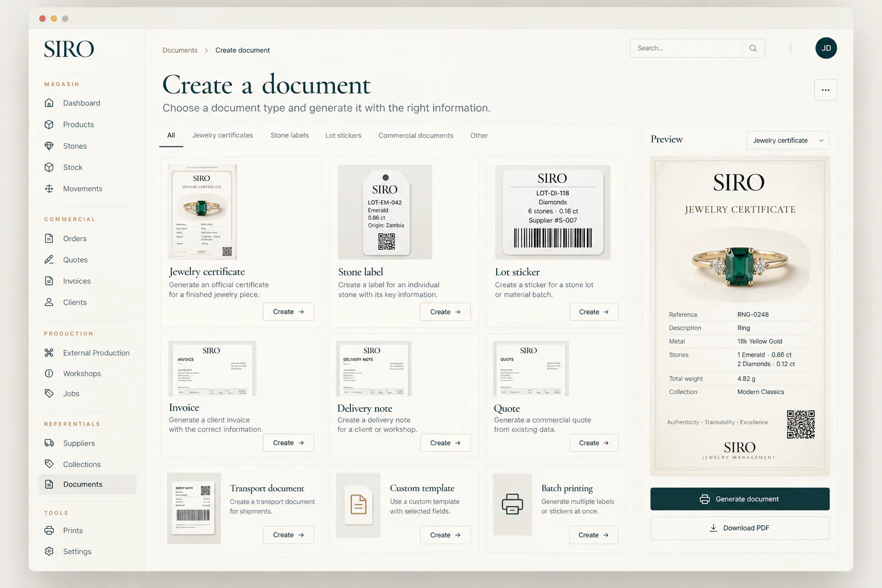Click the Workshops circle icon
Screen dimensions: 882x588
coord(49,373)
